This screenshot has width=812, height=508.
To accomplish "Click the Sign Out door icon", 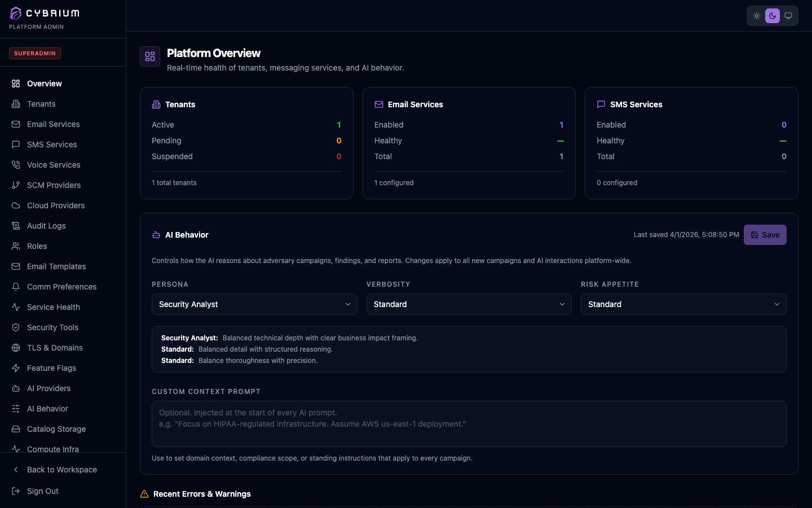I will click(16, 491).
